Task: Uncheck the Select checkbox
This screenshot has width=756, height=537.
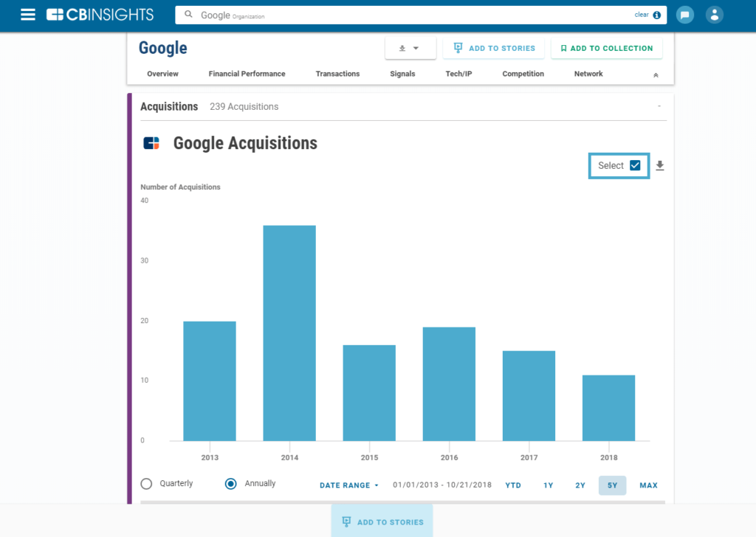Action: click(635, 165)
